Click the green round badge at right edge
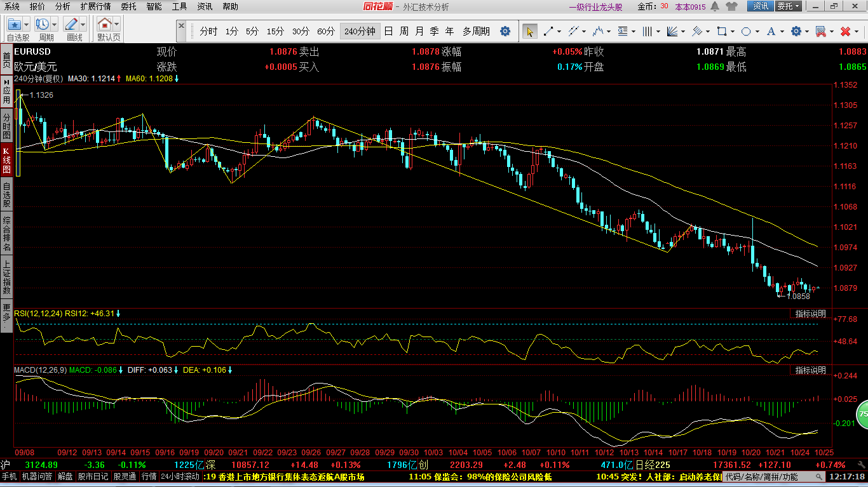Image resolution: width=868 pixels, height=487 pixels. point(862,413)
